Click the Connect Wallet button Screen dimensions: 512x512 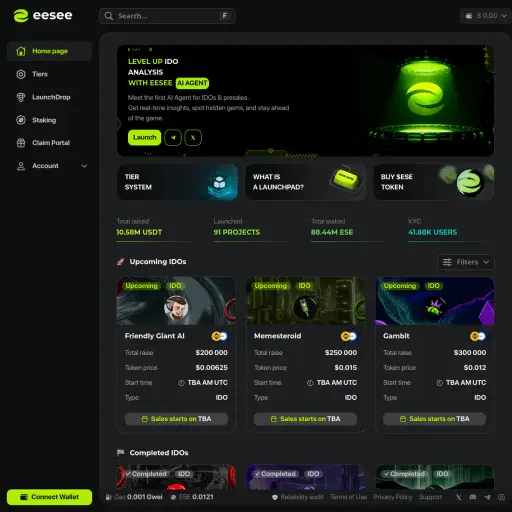[x=49, y=497]
